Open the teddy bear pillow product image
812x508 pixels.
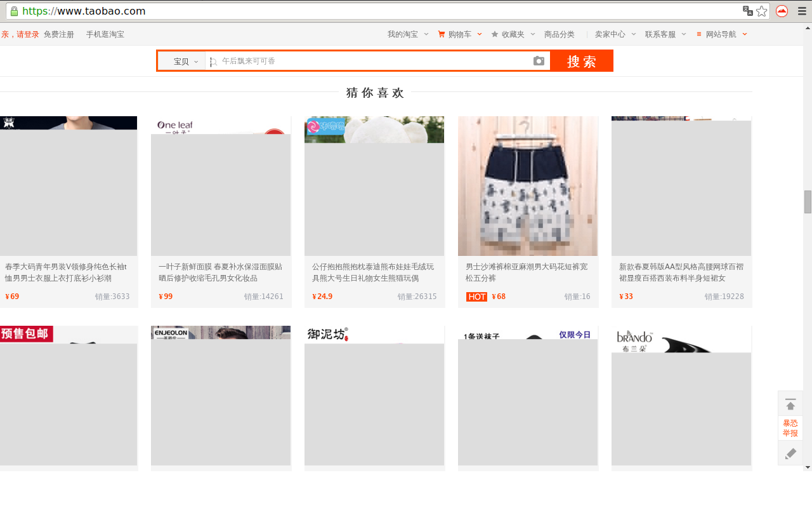374,186
